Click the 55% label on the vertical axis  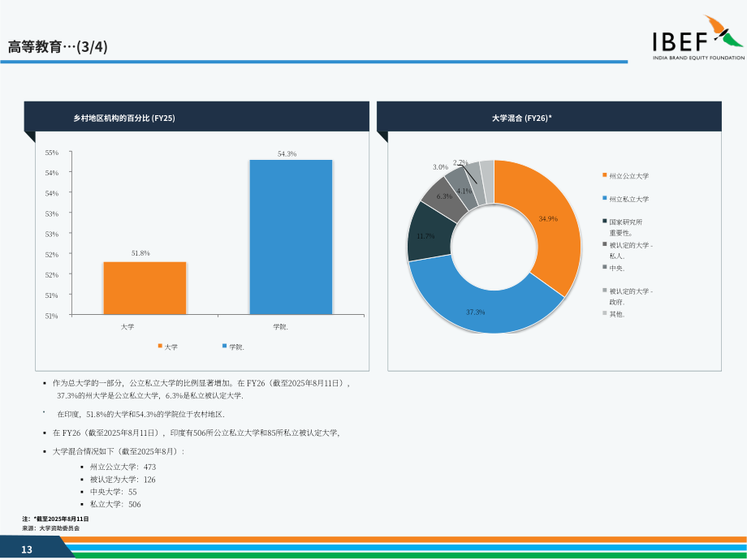(51, 153)
